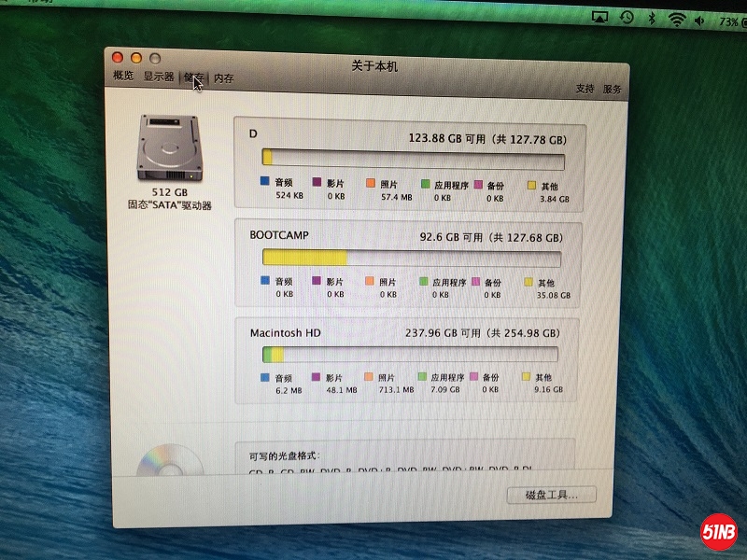Click yellow 其他 swatch under BOOTCAMP
Screen dimensions: 747x560
pos(529,283)
